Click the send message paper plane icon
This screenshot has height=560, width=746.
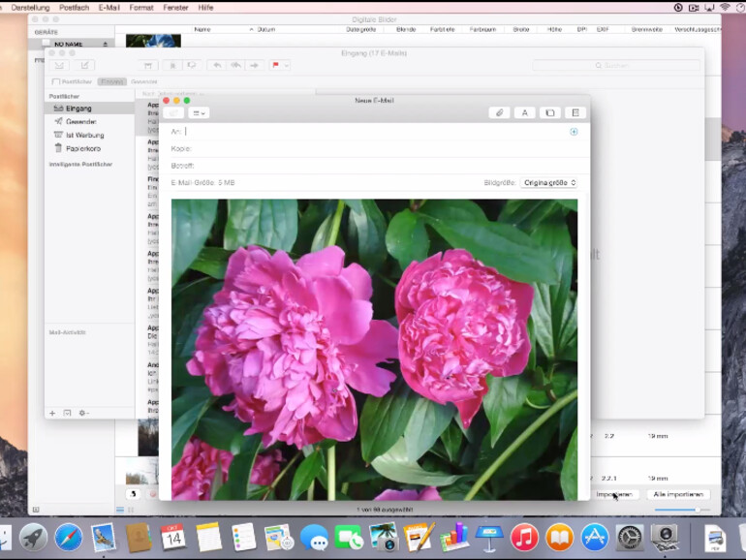coord(173,113)
